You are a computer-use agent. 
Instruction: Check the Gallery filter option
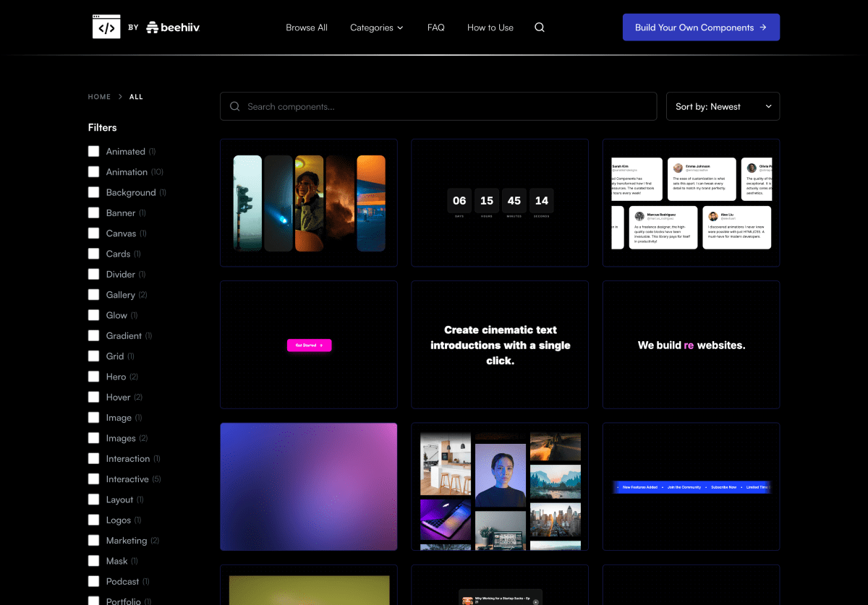coord(93,295)
